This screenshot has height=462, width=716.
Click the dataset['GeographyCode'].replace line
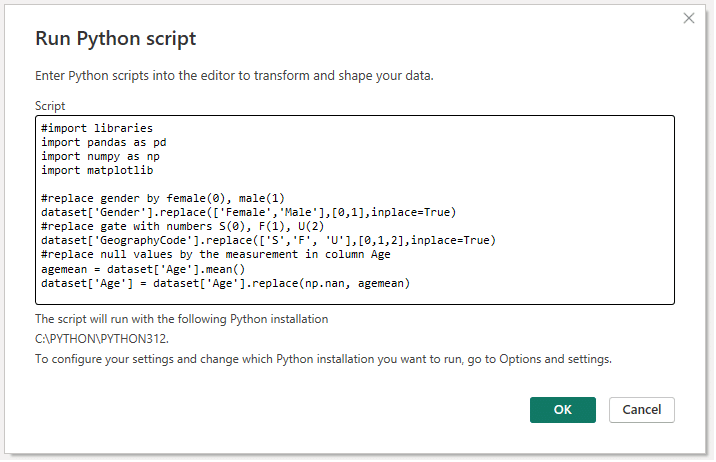(268, 240)
